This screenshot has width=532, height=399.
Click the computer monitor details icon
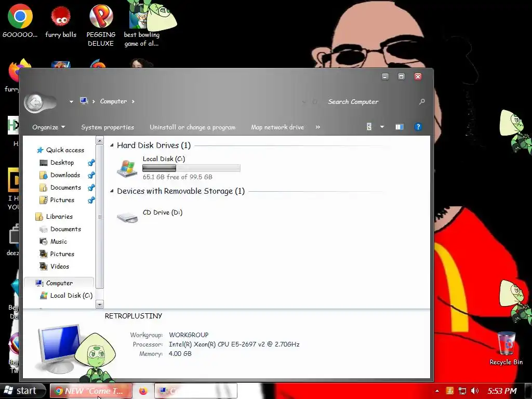pos(60,349)
